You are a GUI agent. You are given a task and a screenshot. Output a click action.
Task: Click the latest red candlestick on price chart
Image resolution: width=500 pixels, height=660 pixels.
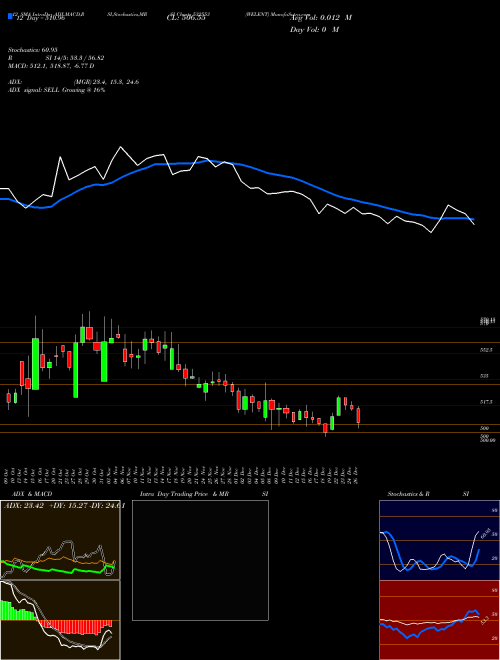pos(358,416)
